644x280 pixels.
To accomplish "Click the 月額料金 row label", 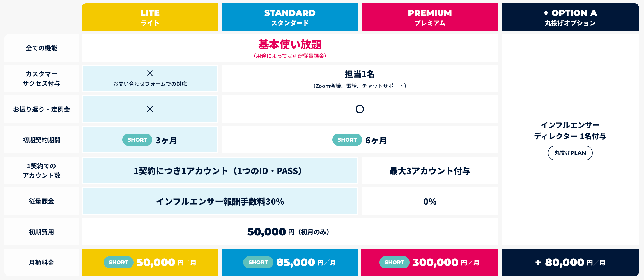I will coord(42,263).
